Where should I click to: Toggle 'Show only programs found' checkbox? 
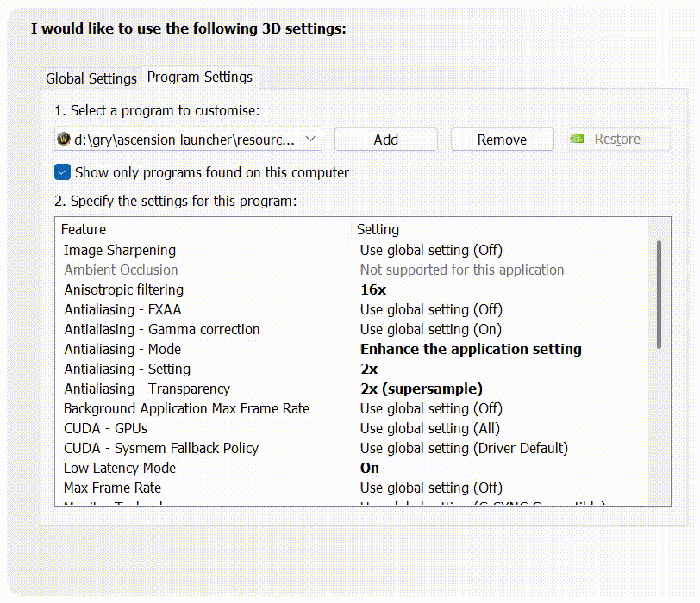tap(62, 172)
